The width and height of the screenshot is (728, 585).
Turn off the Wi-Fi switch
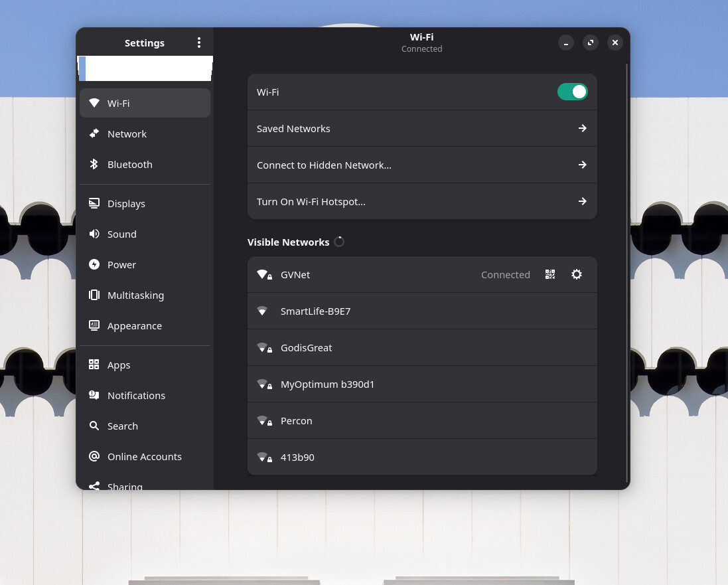572,92
